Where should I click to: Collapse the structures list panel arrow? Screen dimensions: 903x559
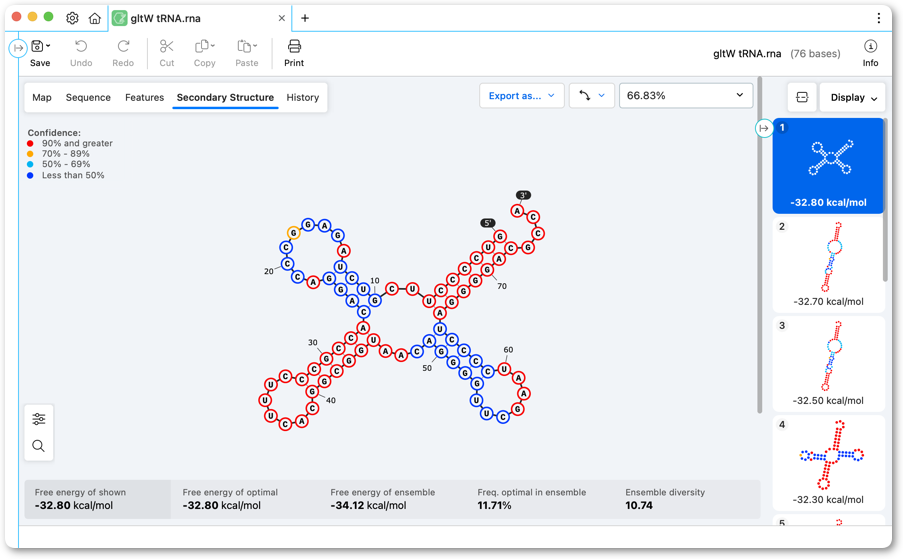764,128
